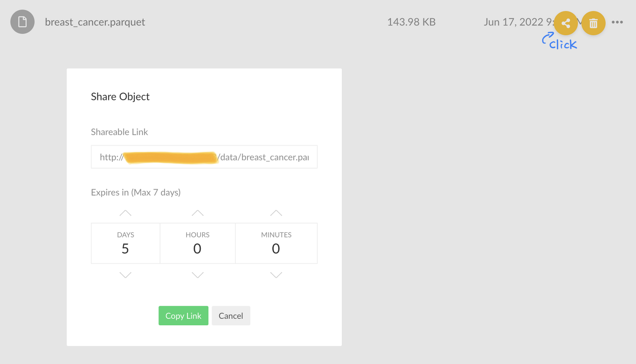
Task: Cancel the Share Object dialog
Action: 231,316
